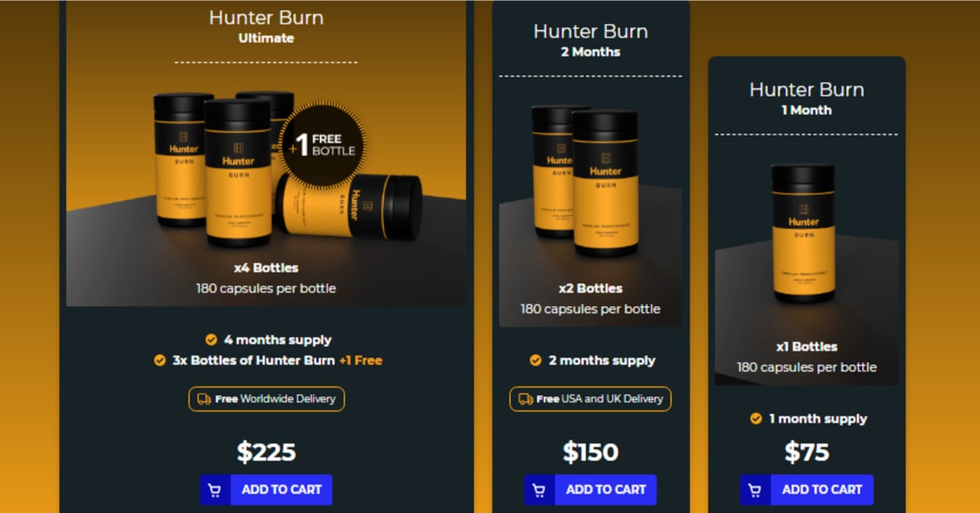
Task: Click the cart icon under the $150 price
Action: 539,490
